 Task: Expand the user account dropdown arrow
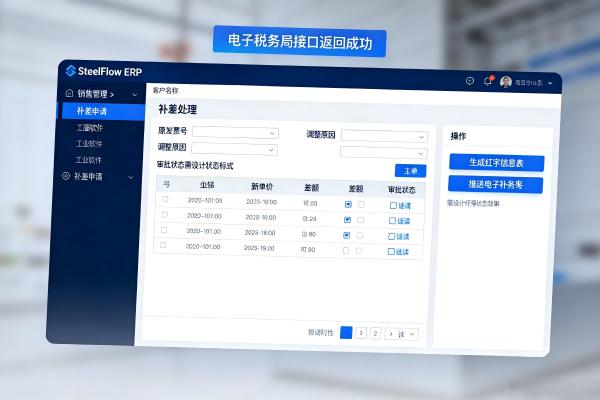click(550, 83)
